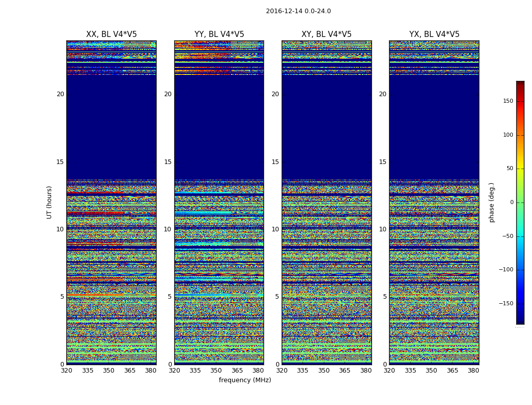Click the '20' UT tick of XX panel
This screenshot has height=405, width=532.
click(60, 94)
